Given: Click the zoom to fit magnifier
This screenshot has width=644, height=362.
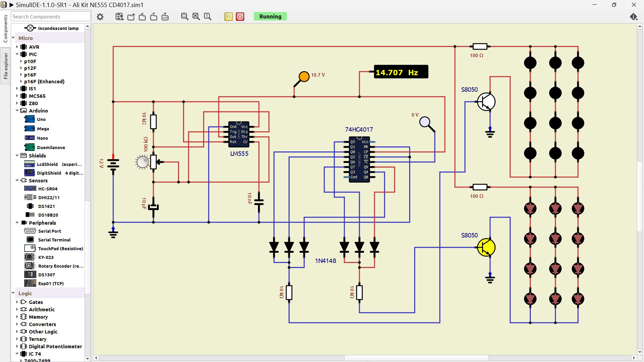Looking at the screenshot, I should 185,16.
